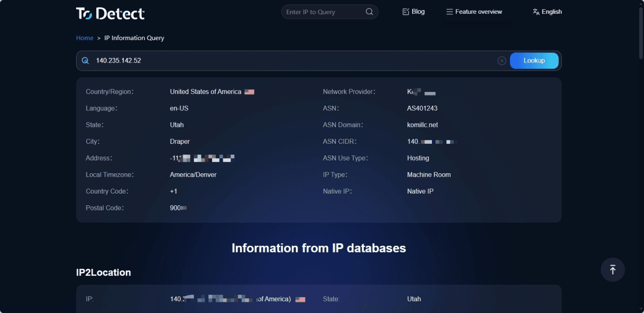Clear the IP query with X icon
This screenshot has width=644, height=313.
[x=501, y=60]
